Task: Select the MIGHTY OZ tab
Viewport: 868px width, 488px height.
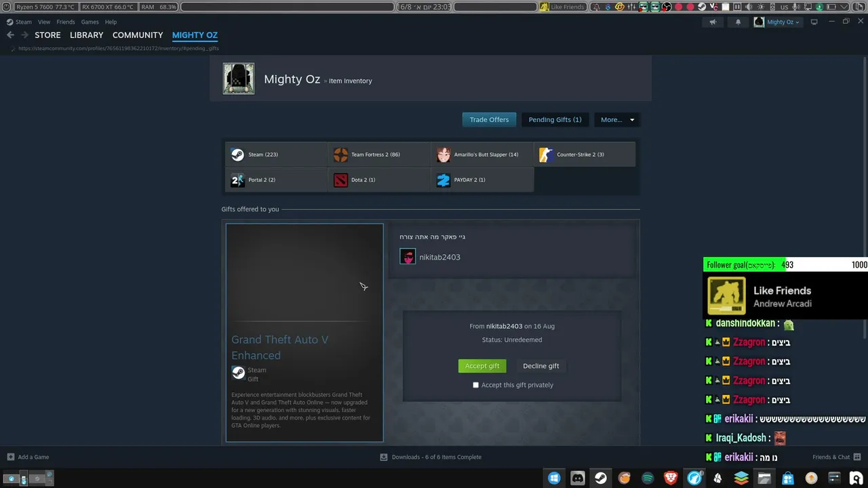Action: [x=195, y=35]
